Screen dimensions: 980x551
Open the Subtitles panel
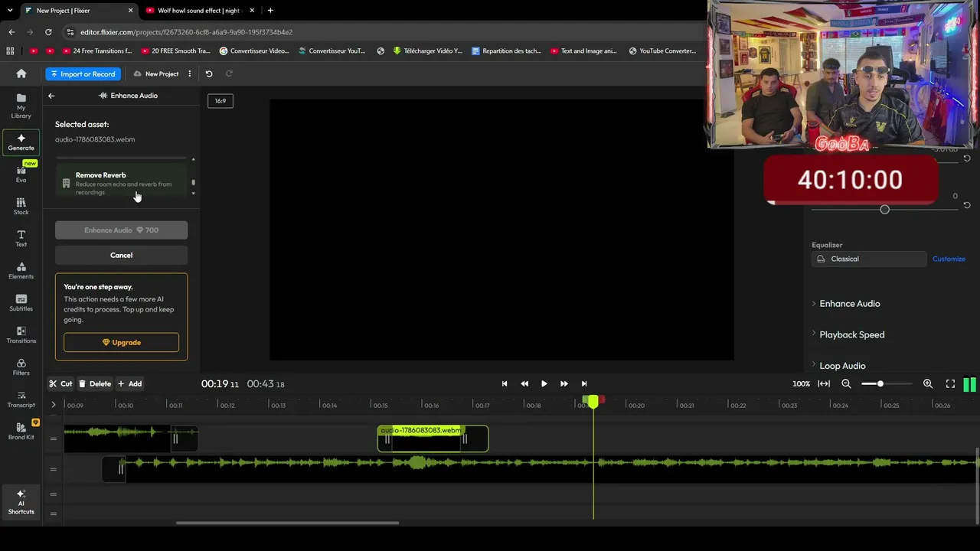click(x=21, y=302)
